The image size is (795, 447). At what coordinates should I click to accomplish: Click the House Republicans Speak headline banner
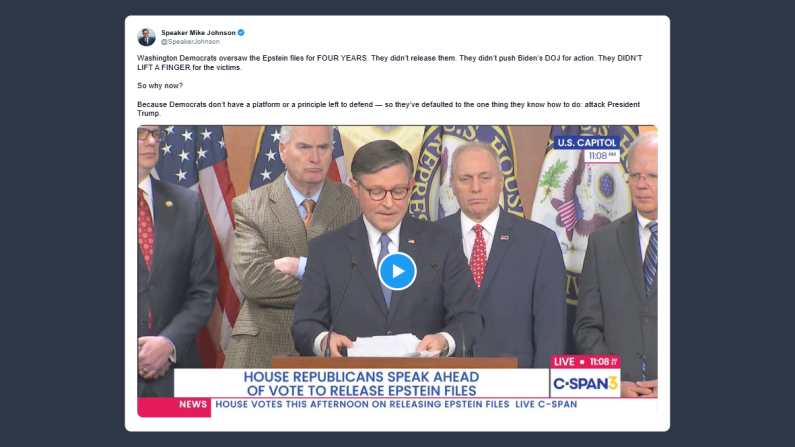tap(361, 383)
